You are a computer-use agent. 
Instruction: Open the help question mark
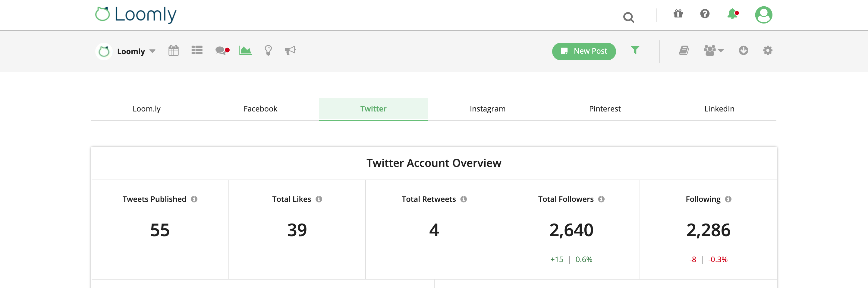click(705, 14)
